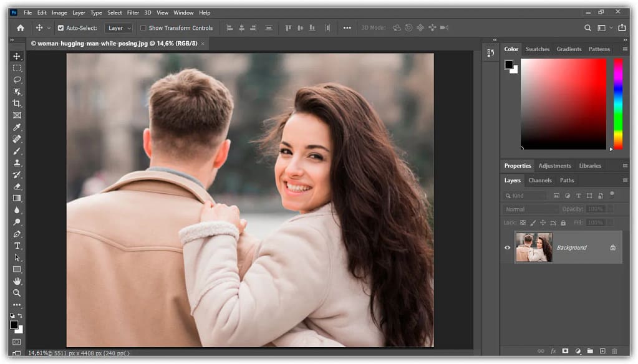Enable Show Transform Controls checkbox

coord(143,28)
